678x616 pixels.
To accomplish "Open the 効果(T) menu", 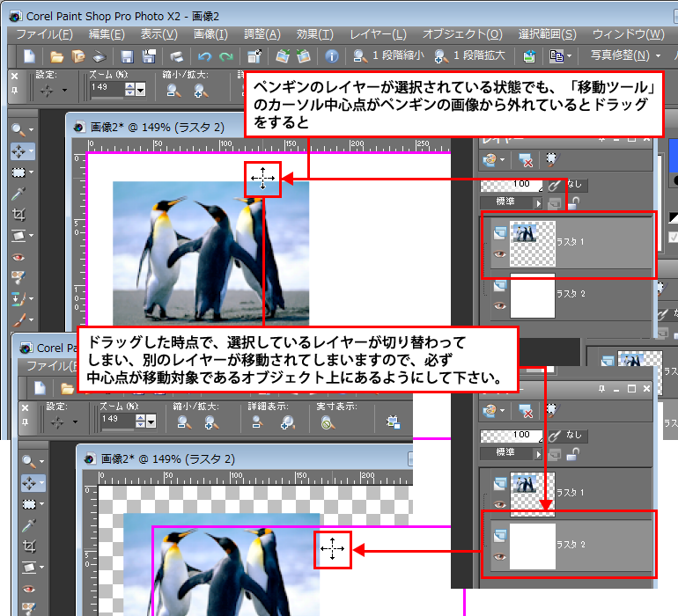I will click(x=315, y=34).
